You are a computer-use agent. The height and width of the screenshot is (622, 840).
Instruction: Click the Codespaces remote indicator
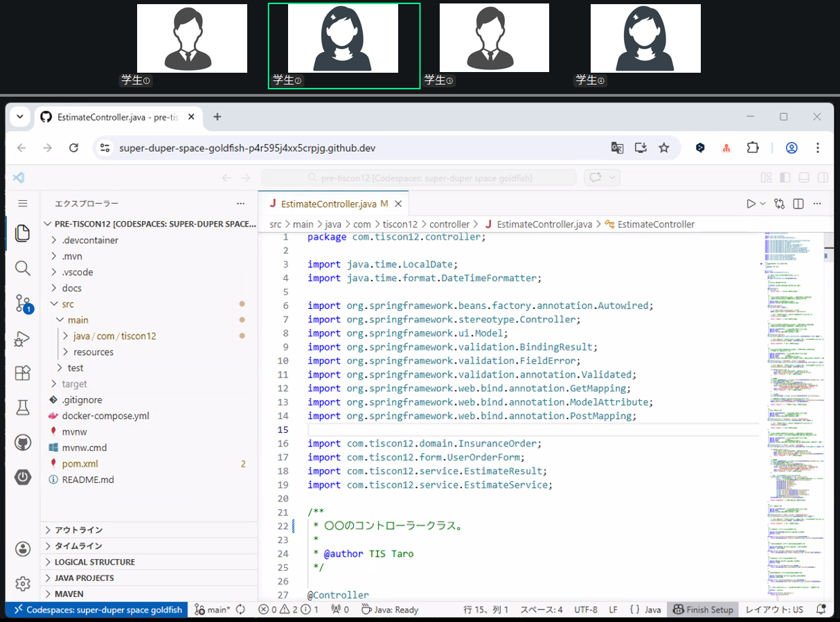point(97,610)
